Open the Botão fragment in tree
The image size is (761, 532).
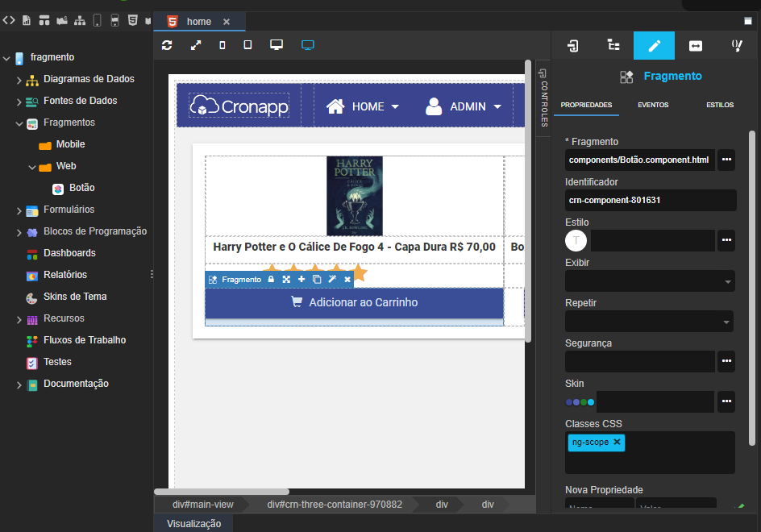(x=81, y=188)
